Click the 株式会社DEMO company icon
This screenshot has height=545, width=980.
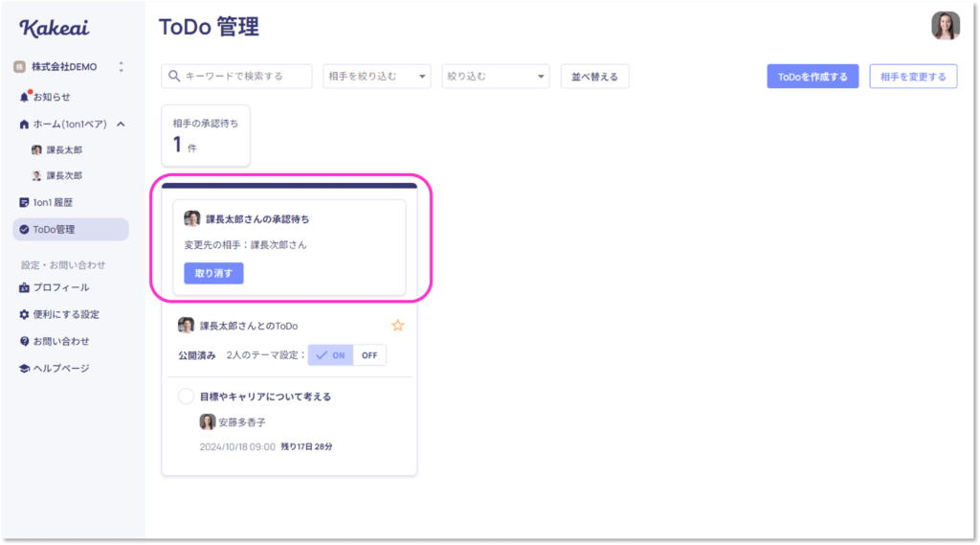tap(19, 66)
